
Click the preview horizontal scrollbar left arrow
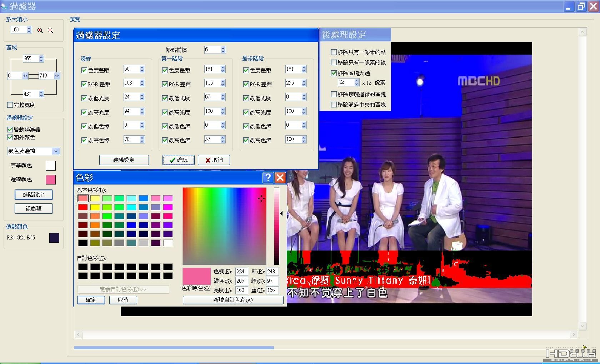(78, 335)
